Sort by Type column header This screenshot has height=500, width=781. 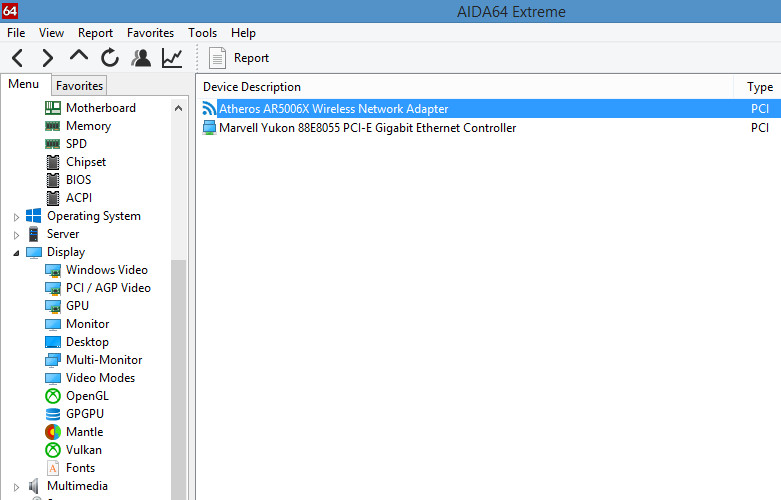760,87
